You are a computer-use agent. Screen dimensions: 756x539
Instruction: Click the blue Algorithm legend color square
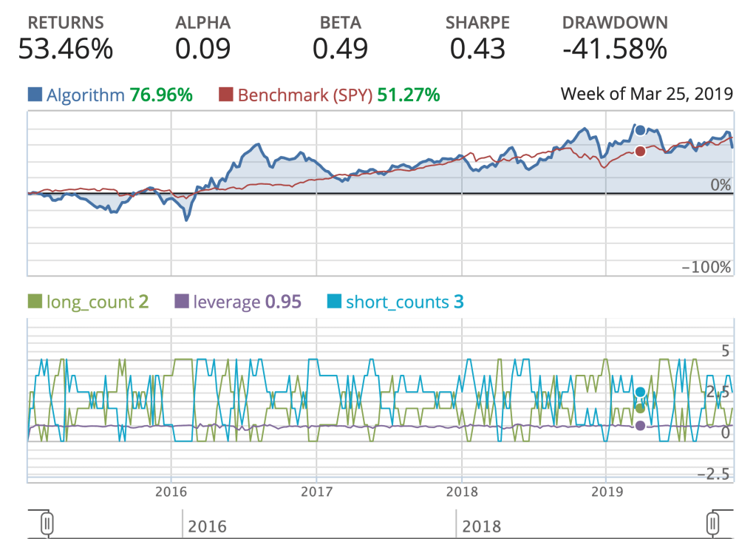[35, 95]
